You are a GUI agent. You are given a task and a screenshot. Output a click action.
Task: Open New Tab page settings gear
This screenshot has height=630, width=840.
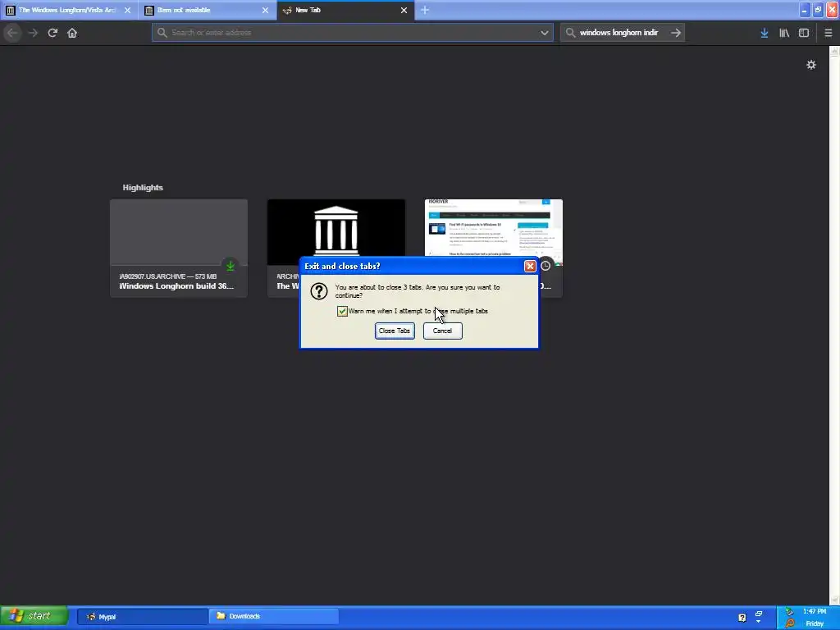click(x=811, y=65)
